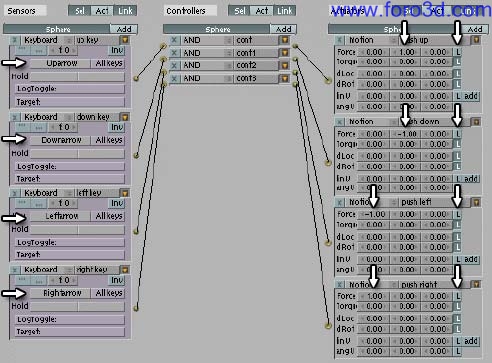The width and height of the screenshot is (492, 363).
Task: Toggle Link filter in Sensors header
Action: pos(125,11)
